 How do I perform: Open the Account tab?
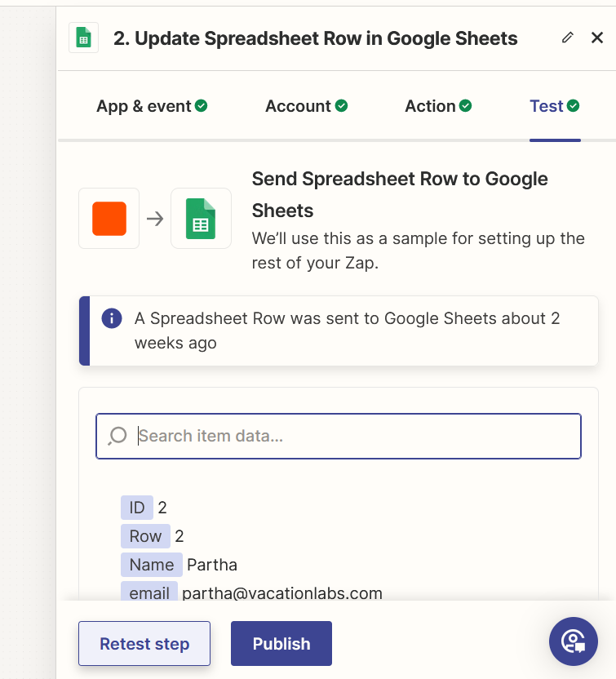(x=299, y=106)
